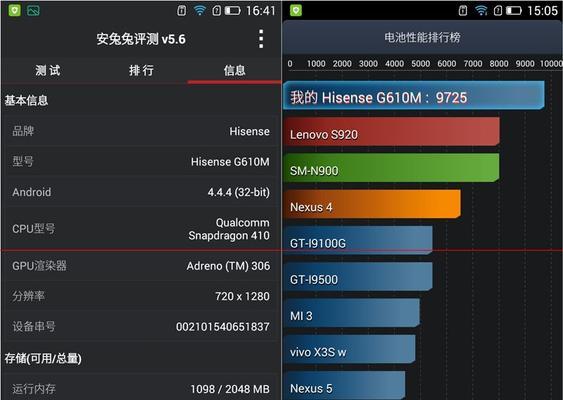Tap the picture notification icon in status bar
Screen dimensions: 563x400
(x=33, y=11)
